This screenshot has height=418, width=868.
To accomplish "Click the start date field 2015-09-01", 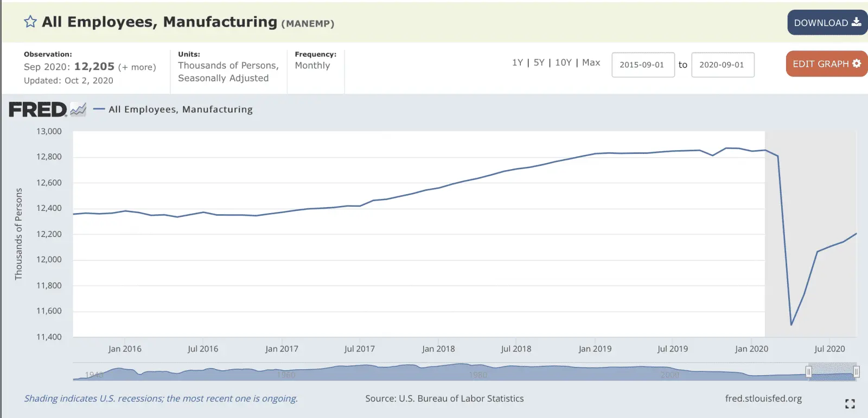I will [642, 65].
